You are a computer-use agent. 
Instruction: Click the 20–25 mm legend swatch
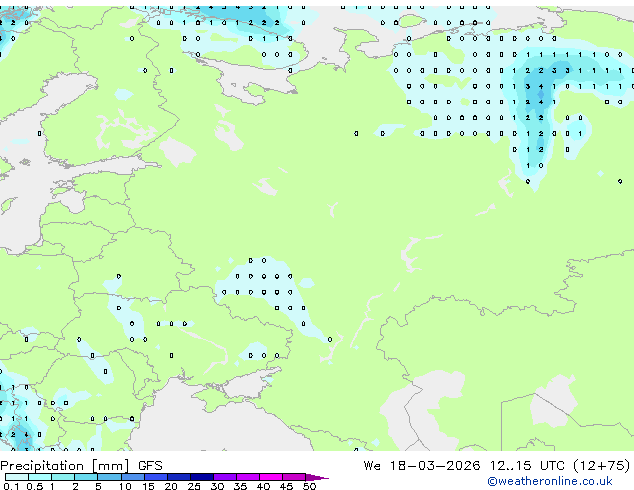pos(179,477)
